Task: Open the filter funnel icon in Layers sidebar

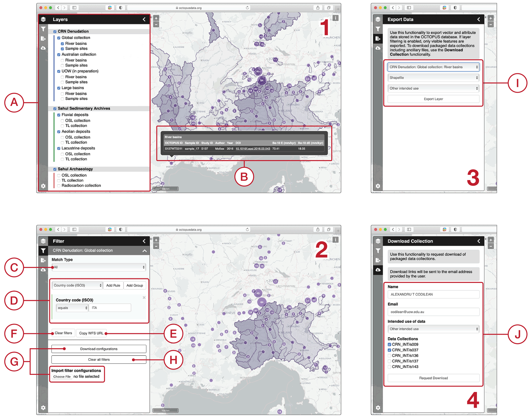Action: click(x=43, y=29)
